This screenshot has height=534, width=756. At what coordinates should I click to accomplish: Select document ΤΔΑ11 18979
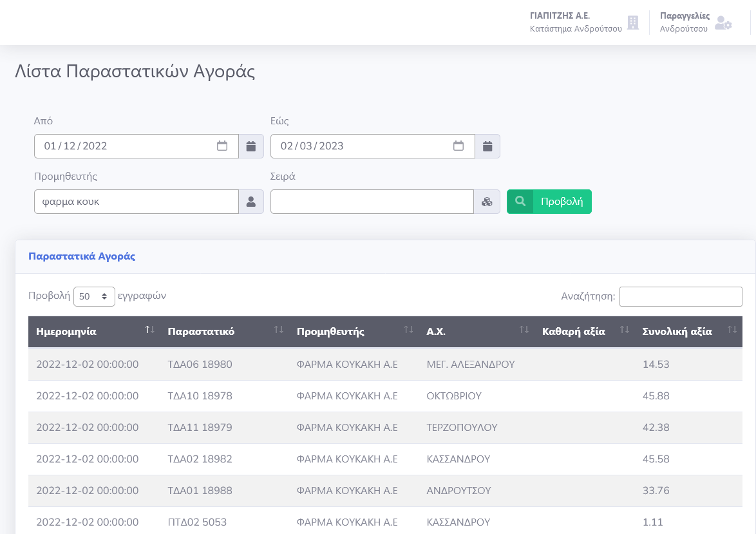(x=200, y=427)
